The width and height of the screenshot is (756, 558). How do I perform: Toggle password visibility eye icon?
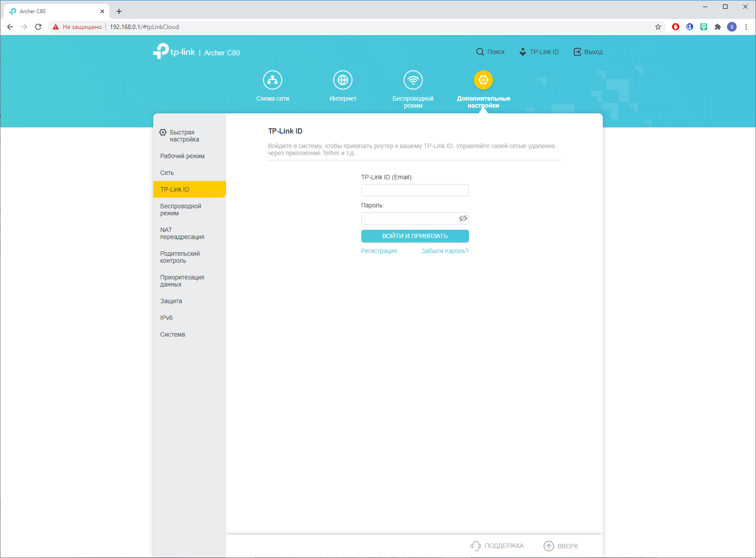[463, 218]
